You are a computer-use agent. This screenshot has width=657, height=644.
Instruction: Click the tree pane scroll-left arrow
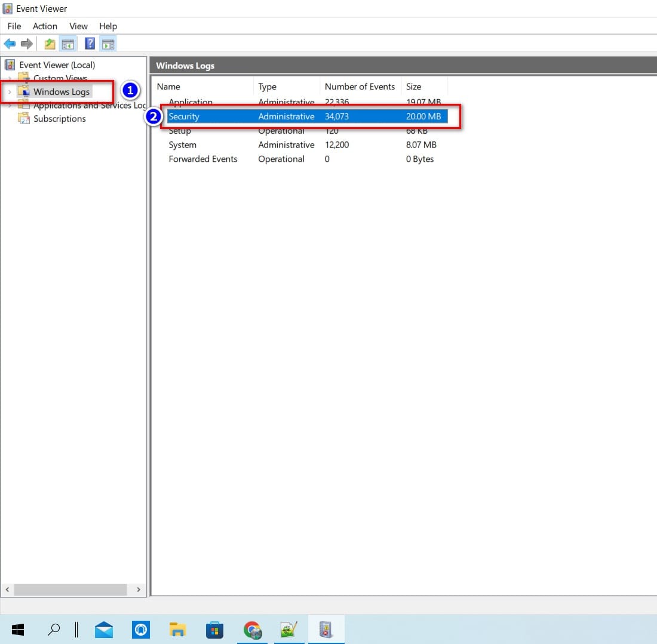(x=7, y=590)
